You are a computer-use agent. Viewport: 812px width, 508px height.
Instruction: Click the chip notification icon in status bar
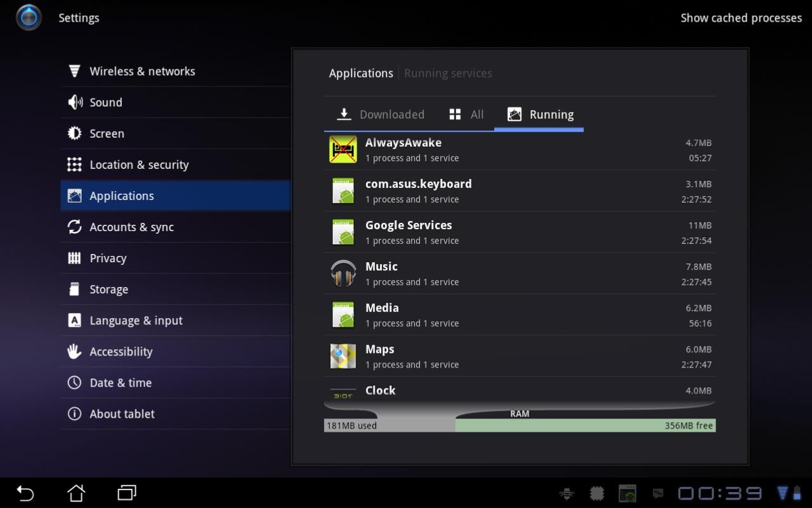tap(597, 493)
